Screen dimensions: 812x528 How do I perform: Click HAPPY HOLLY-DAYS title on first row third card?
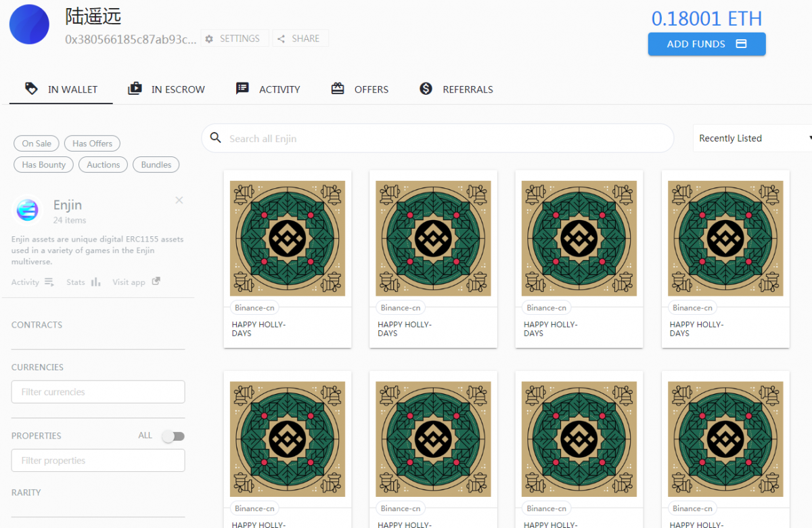click(x=551, y=329)
